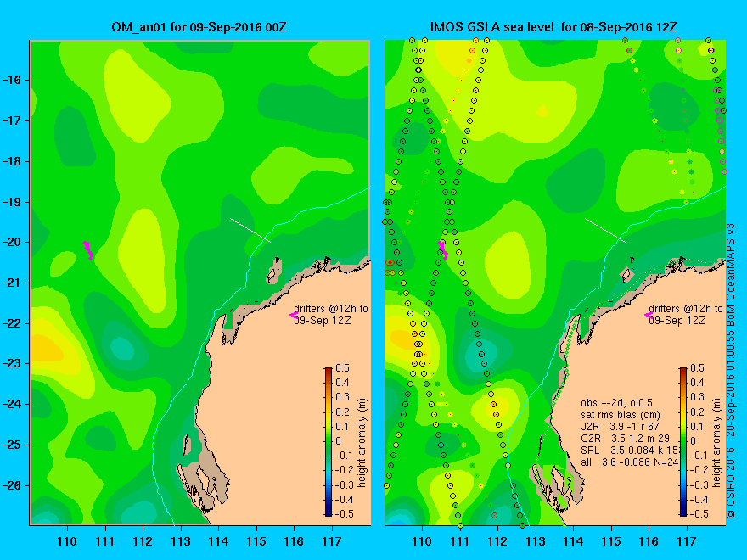Click the 0.5 label on left color bar
The width and height of the screenshot is (747, 560).
[x=343, y=368]
